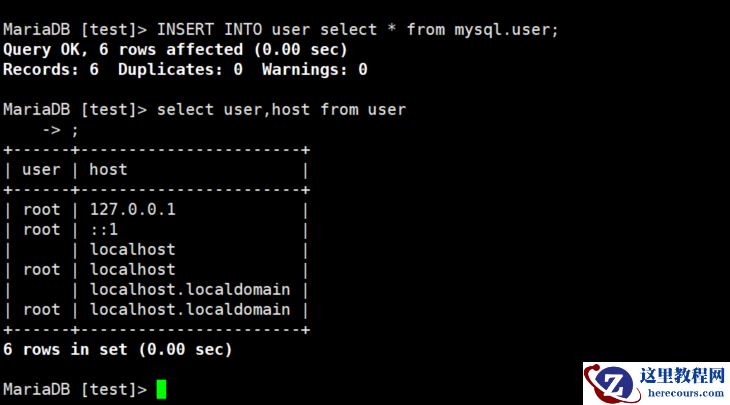Click the "user" column header

coord(41,169)
